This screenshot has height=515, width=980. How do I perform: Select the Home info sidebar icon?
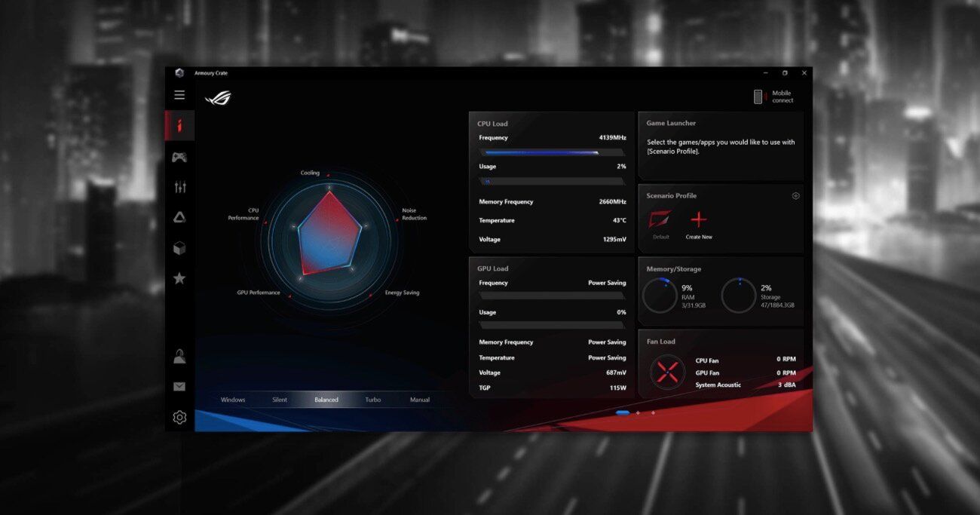pyautogui.click(x=179, y=126)
